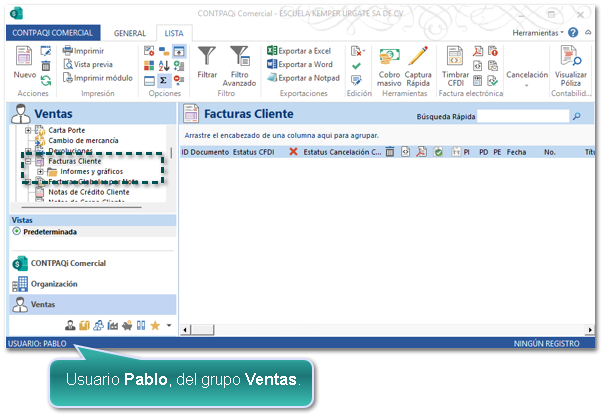This screenshot has height=419, width=610.
Task: Create a new document with Nuevo
Action: pyautogui.click(x=24, y=62)
